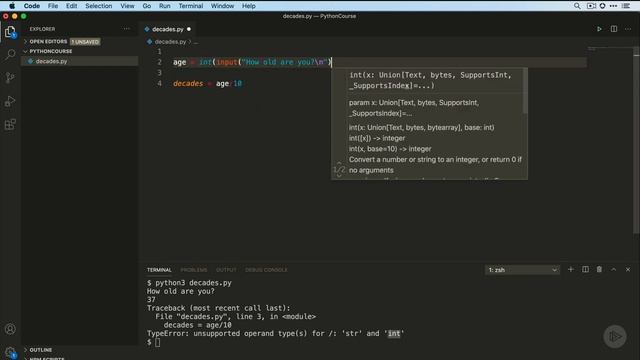Screen dimensions: 640x360
Task: Click decades.py in the breadcrumb
Action: (170, 42)
